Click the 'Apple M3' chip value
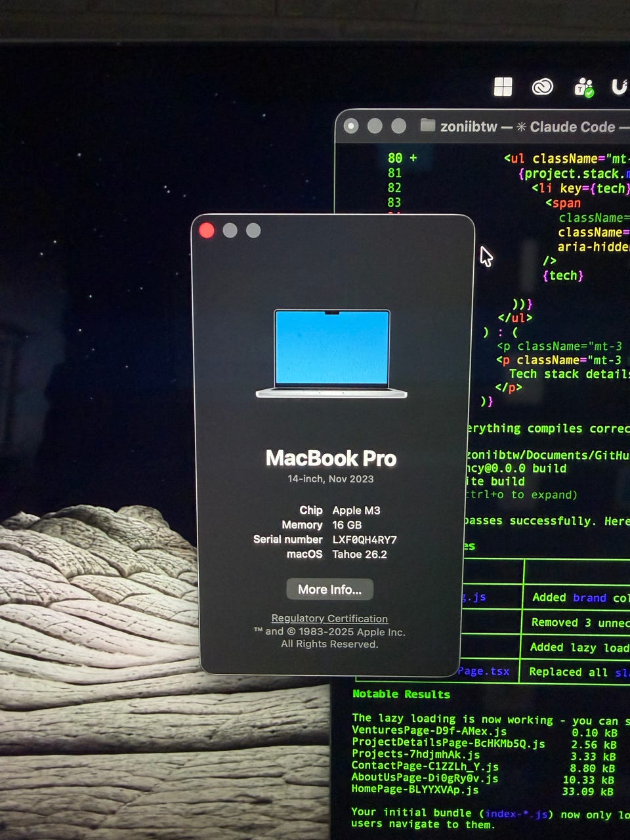The width and height of the screenshot is (630, 840). (x=356, y=511)
